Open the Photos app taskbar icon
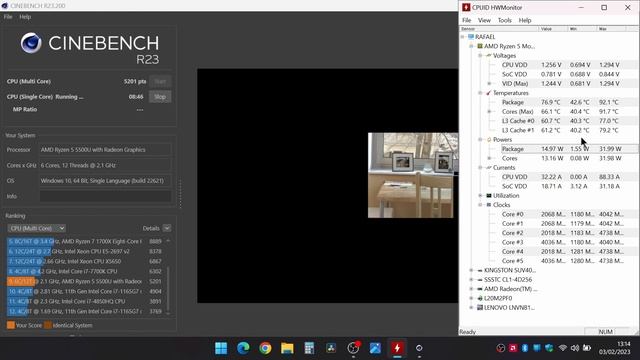Image resolution: width=640 pixels, height=360 pixels. pyautogui.click(x=375, y=348)
